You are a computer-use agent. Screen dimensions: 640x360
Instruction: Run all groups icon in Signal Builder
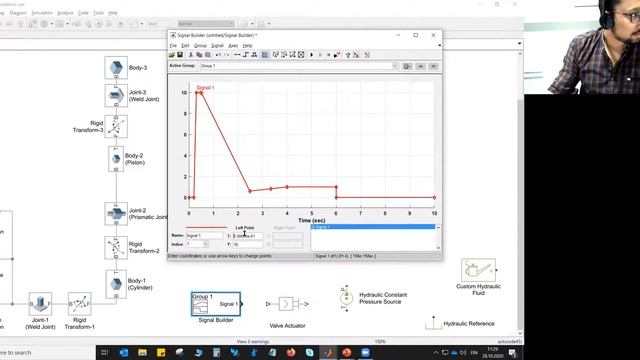point(337,55)
